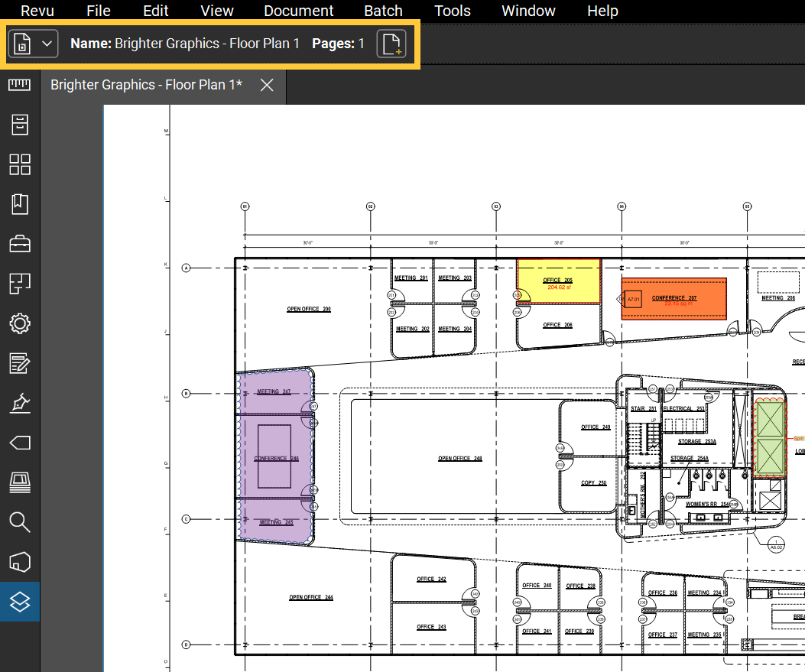Close the Brighter Graphics floor plan tab
The width and height of the screenshot is (805, 672).
tap(267, 85)
